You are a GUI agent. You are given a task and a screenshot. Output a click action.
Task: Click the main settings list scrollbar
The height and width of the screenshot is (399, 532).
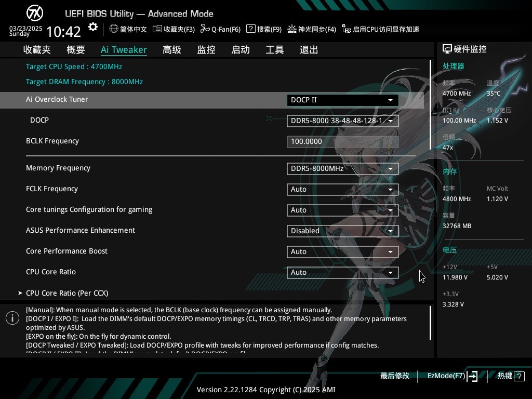coord(430,105)
